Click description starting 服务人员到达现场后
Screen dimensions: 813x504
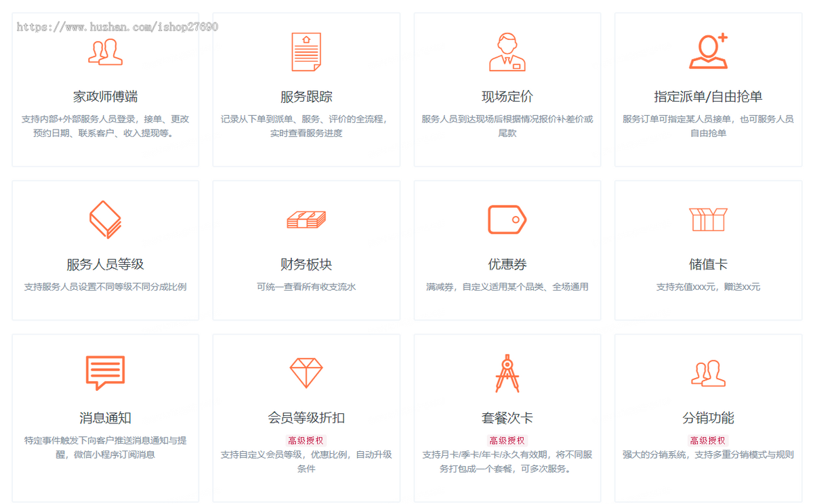507,126
